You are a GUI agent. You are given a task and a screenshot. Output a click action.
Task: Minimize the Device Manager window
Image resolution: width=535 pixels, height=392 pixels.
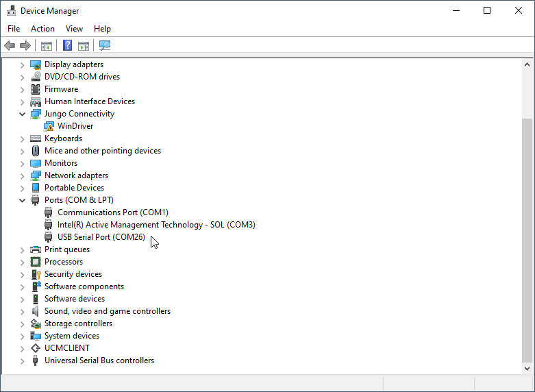pos(456,10)
